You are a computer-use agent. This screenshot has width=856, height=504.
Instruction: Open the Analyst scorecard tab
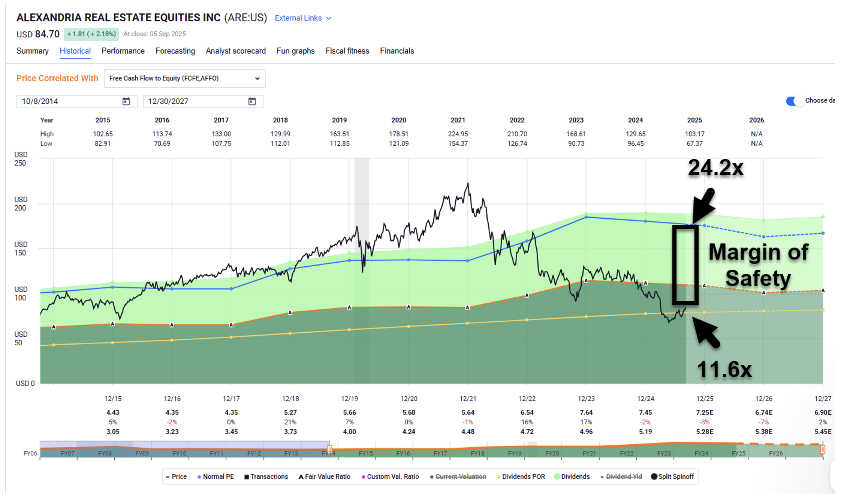click(236, 51)
